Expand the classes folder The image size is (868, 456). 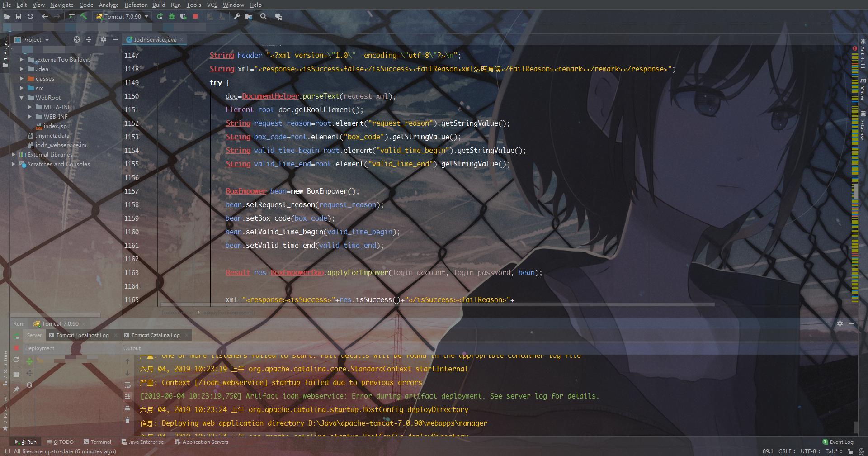click(21, 78)
